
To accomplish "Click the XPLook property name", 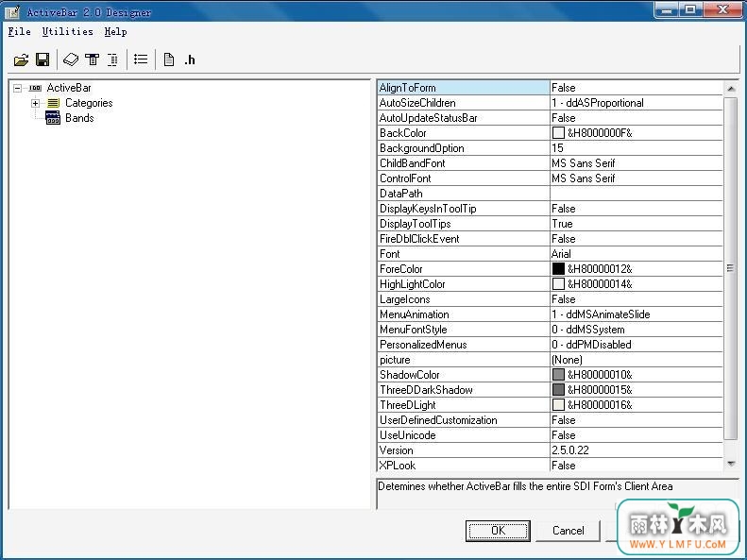I will (x=398, y=466).
